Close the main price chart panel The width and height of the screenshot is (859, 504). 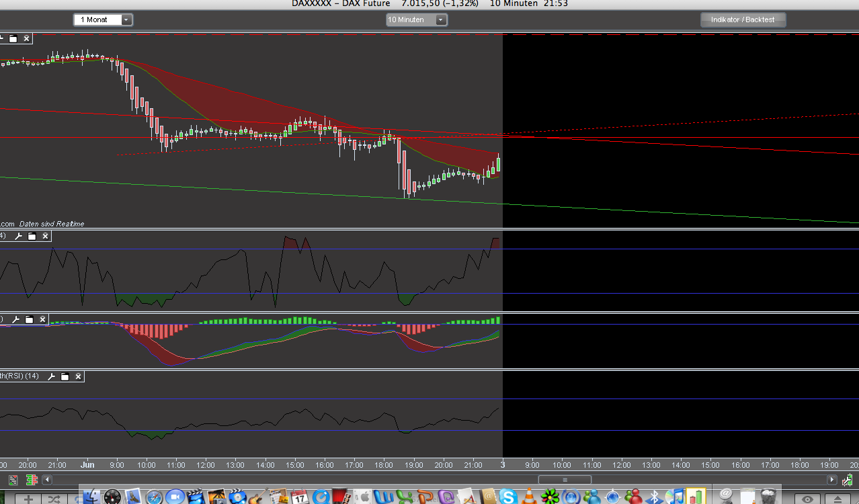pos(27,38)
